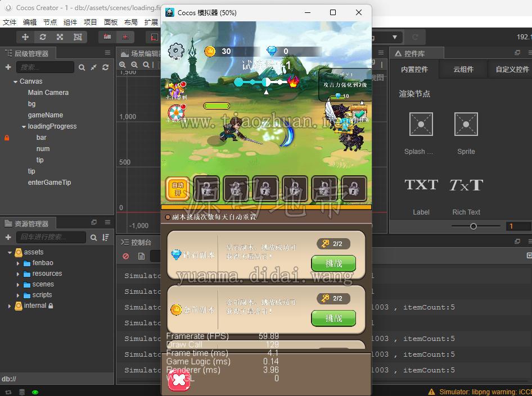Image resolution: width=532 pixels, height=396 pixels.
Task: Expand the scripts folder
Action: 18,295
